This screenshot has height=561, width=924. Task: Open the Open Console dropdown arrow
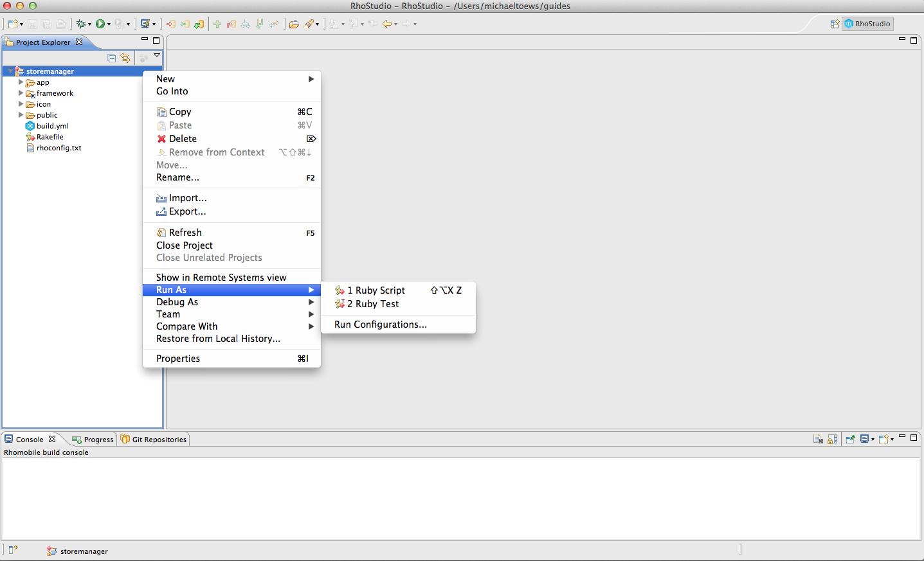892,440
